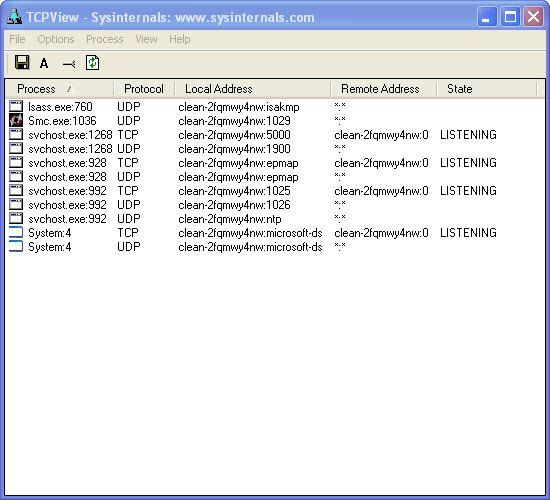The height and width of the screenshot is (500, 550).
Task: Click LISTENING state in System:4 row
Action: point(468,233)
